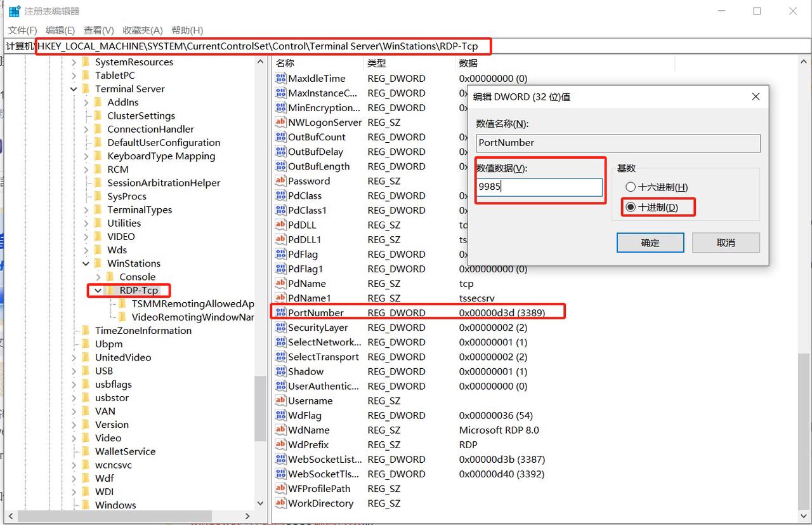Click the tree pane vertical scrollbar
Screen dimensions: 812x525
click(260, 406)
